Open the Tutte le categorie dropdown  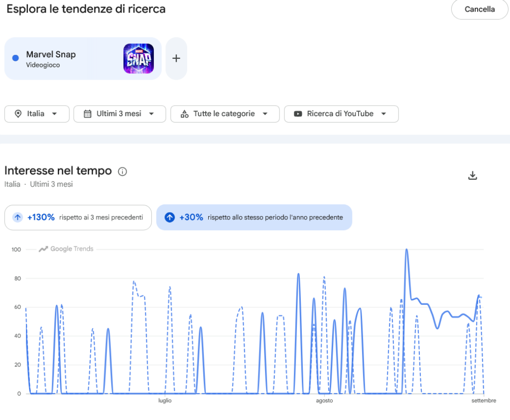coord(225,114)
